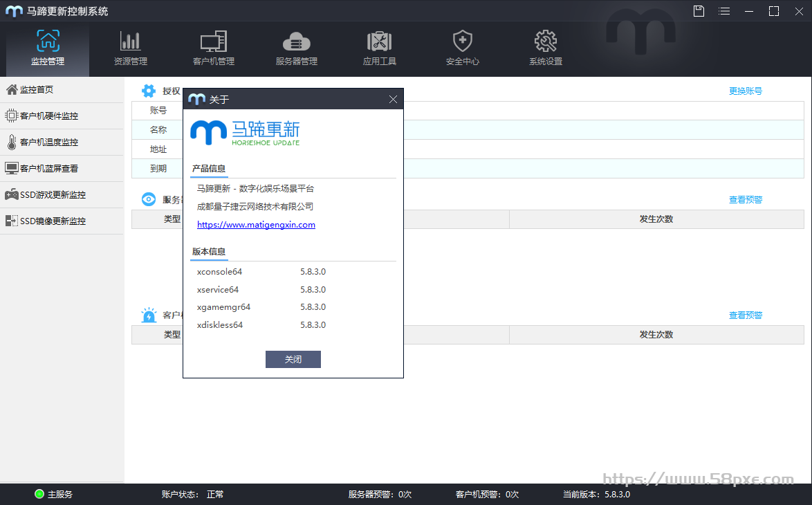Image resolution: width=812 pixels, height=505 pixels.
Task: Click the 当前版本: 5.8.3.0 status bar entry
Action: pos(597,495)
